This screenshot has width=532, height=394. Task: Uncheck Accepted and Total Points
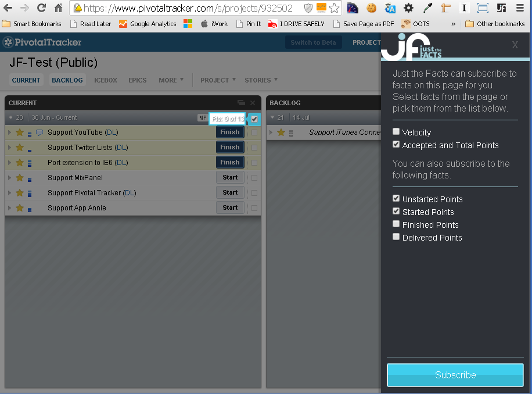396,144
